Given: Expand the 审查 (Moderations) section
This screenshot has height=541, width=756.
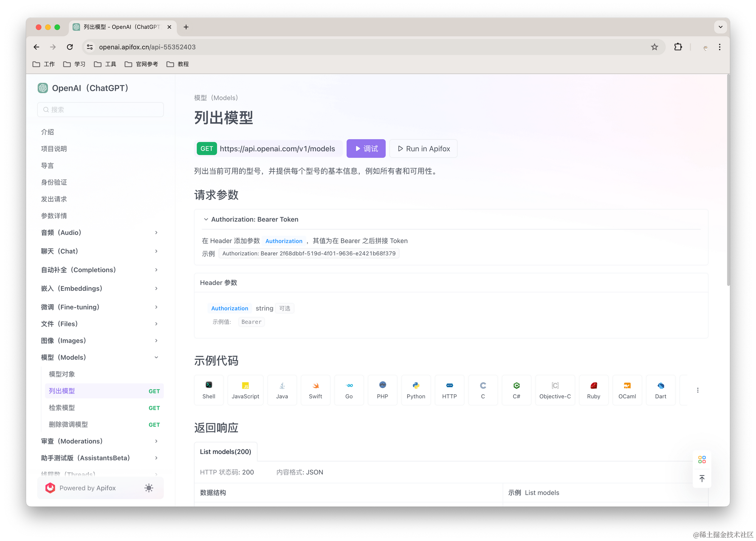Looking at the screenshot, I should 100,441.
